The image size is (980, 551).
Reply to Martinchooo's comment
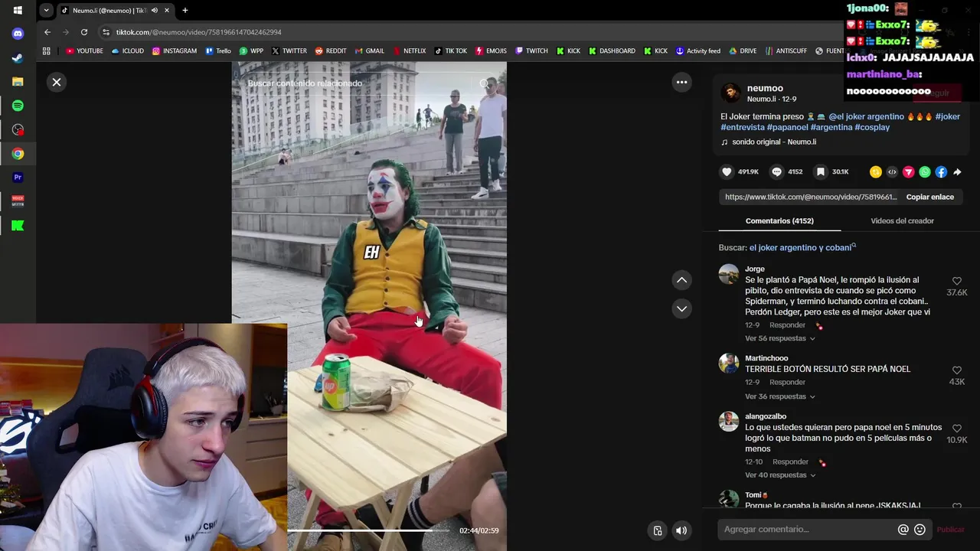pos(787,382)
